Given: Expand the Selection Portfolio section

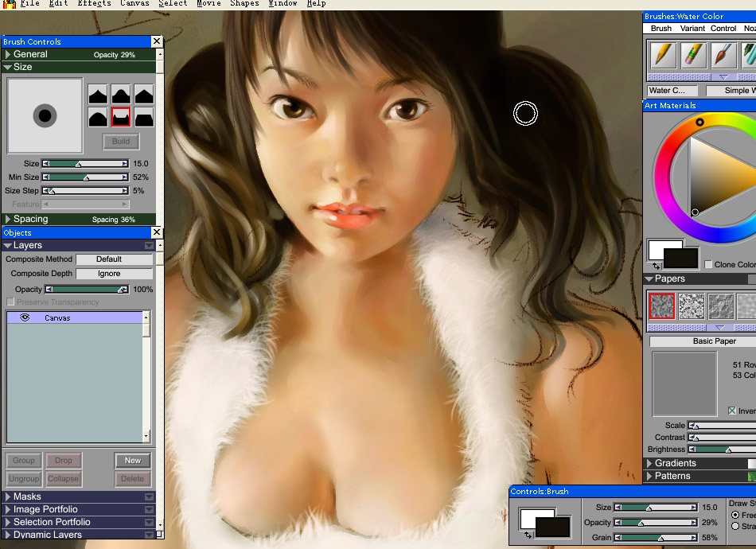Looking at the screenshot, I should (8, 522).
